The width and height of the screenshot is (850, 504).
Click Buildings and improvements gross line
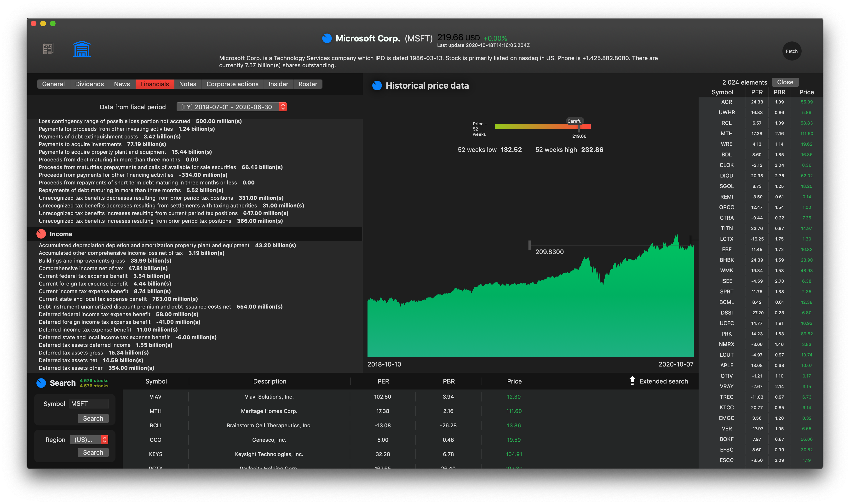(x=105, y=260)
